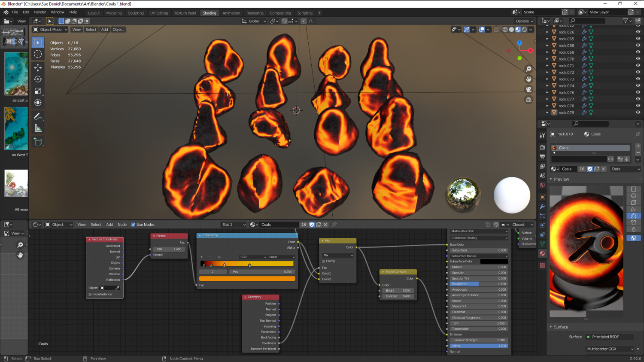Toggle fake user shield for Coals material
The height and width of the screenshot is (362, 644).
(x=590, y=169)
